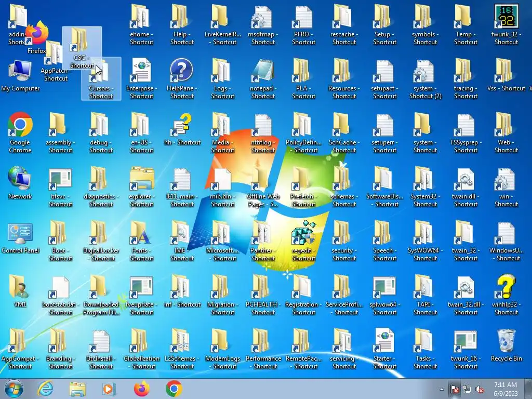The width and height of the screenshot is (532, 399).
Task: Select the PFRO shortcut file
Action: click(x=303, y=25)
